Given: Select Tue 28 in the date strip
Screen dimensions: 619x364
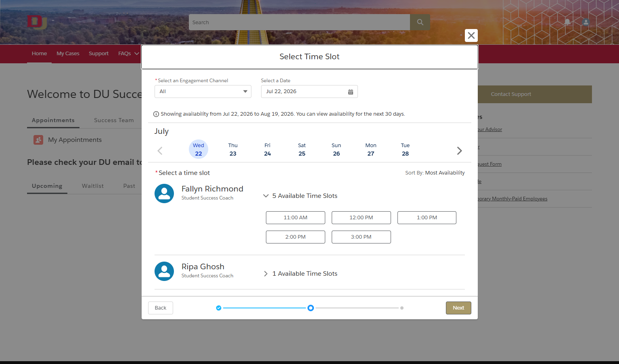Looking at the screenshot, I should click(406, 150).
